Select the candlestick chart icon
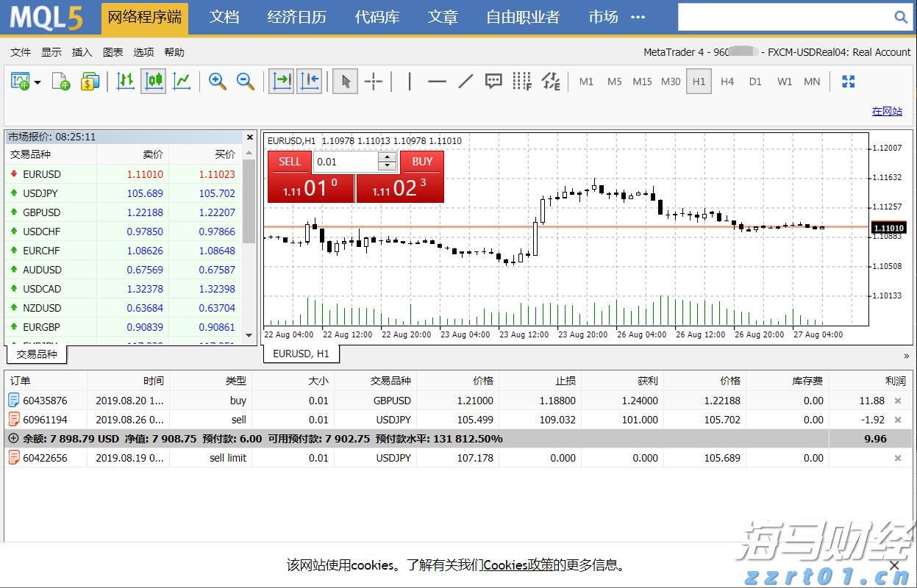Viewport: 917px width, 588px height. tap(153, 81)
